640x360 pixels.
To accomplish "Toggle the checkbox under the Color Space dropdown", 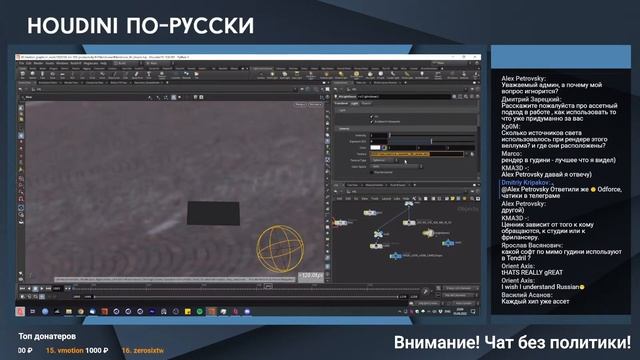I will [371, 172].
